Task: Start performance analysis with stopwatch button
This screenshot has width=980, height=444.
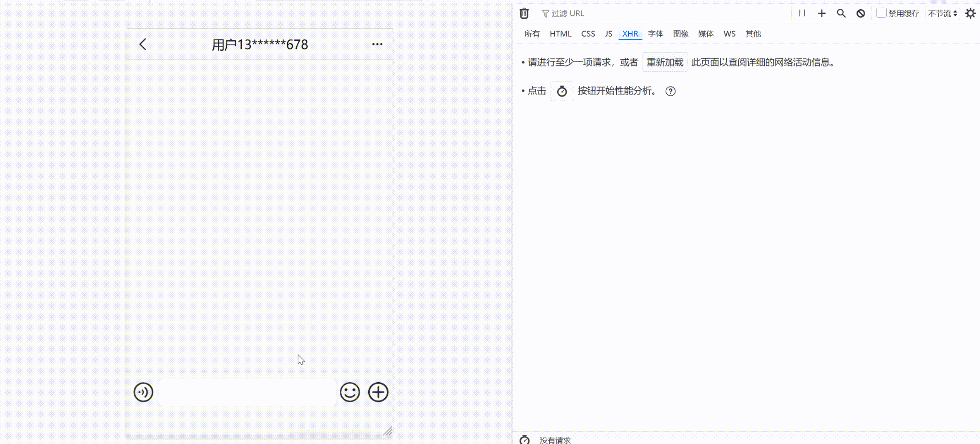Action: [x=561, y=91]
